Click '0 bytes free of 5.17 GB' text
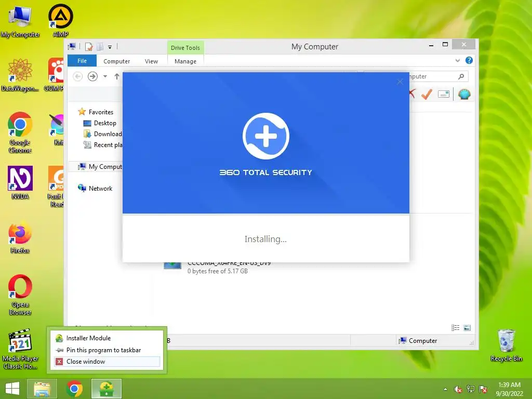The width and height of the screenshot is (532, 399). tap(218, 271)
